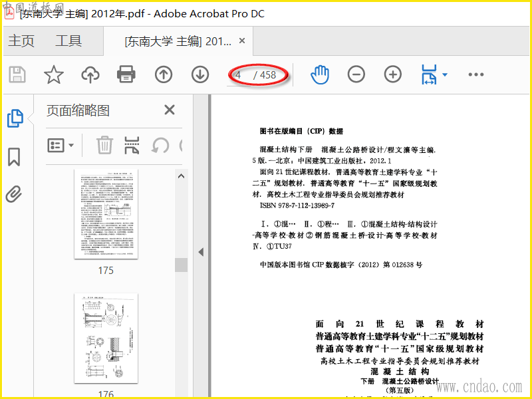This screenshot has width=532, height=399.
Task: Go to the next page arrow
Action: click(200, 74)
